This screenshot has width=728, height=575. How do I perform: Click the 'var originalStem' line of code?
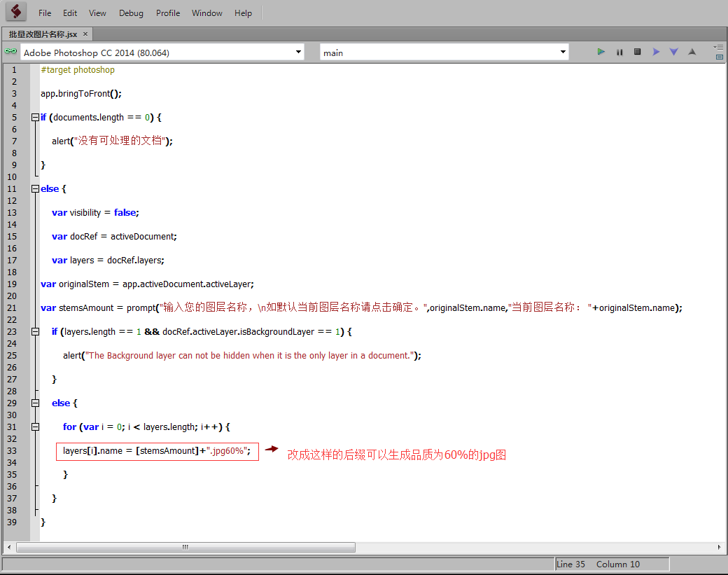coord(147,284)
